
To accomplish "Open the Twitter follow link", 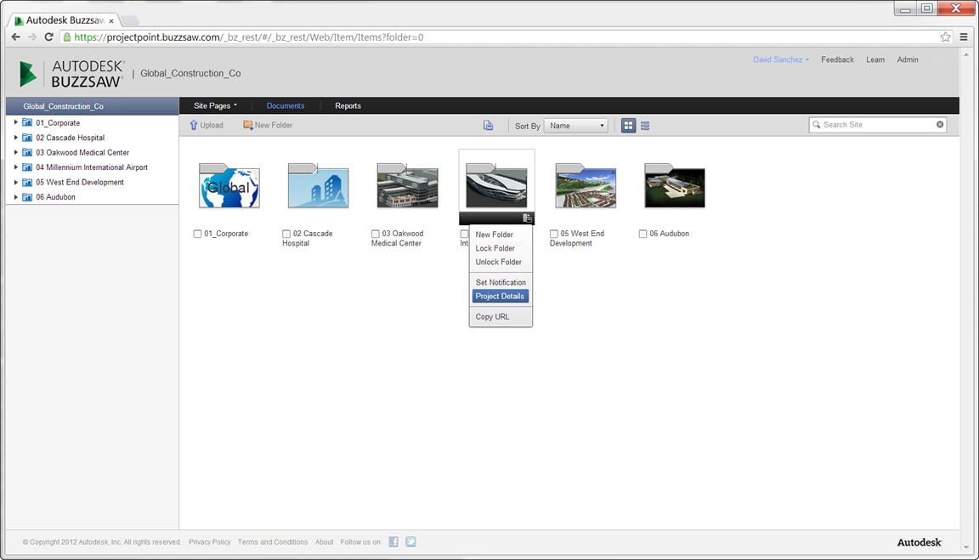I will click(410, 542).
